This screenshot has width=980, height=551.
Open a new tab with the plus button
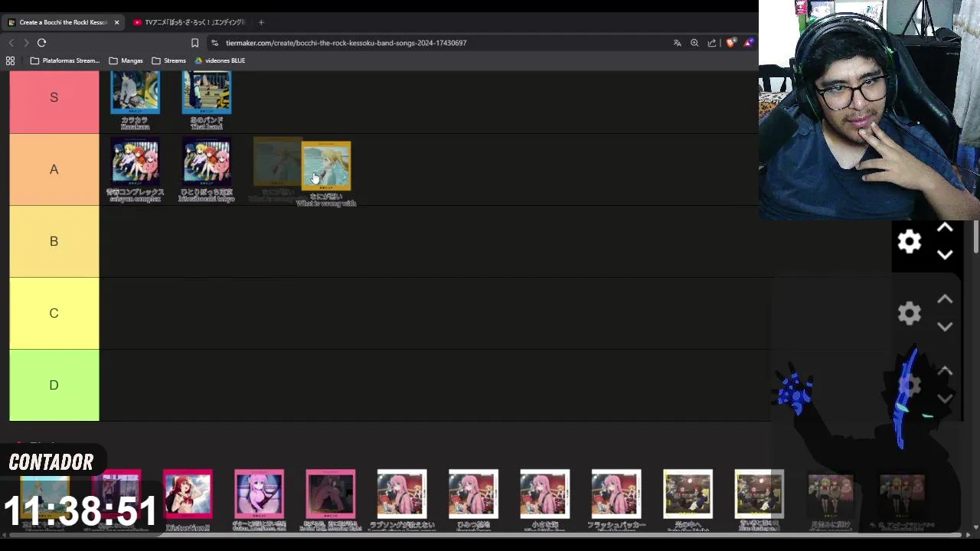[261, 22]
